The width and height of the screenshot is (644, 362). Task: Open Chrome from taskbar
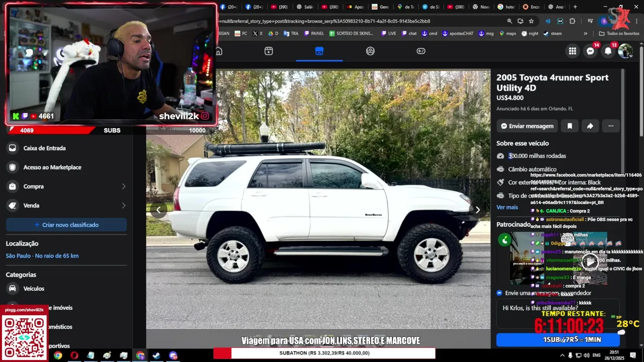click(x=58, y=355)
